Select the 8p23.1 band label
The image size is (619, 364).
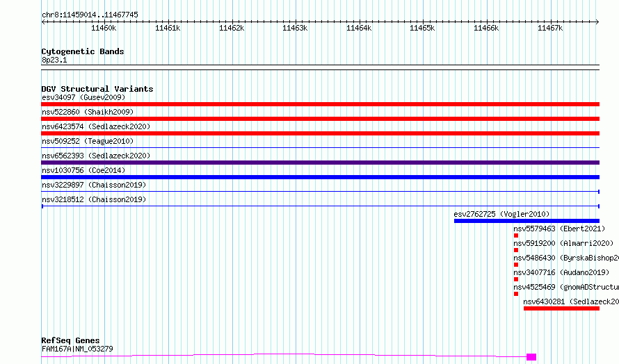click(54, 60)
